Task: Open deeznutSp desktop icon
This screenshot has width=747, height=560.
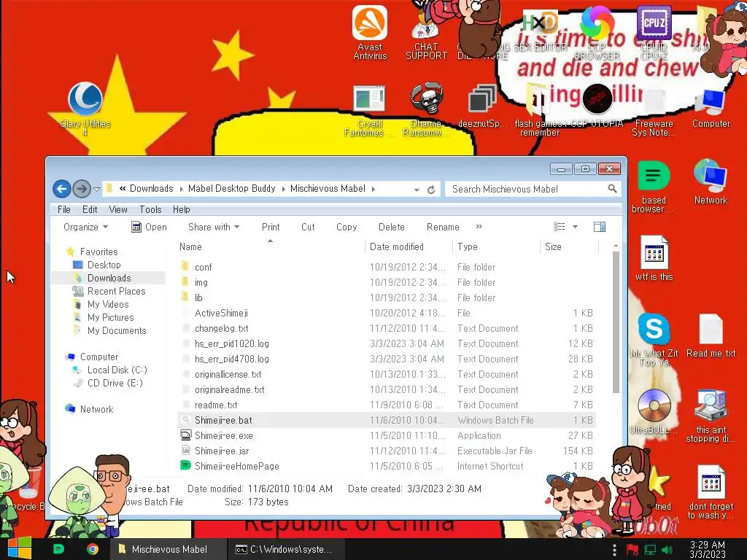Action: pyautogui.click(x=482, y=106)
